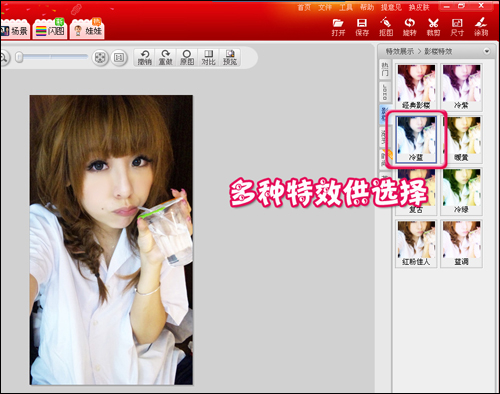Viewport: 500px width, 394px height.
Task: Apply the 冷绿 effect thumbnail
Action: pos(461,192)
